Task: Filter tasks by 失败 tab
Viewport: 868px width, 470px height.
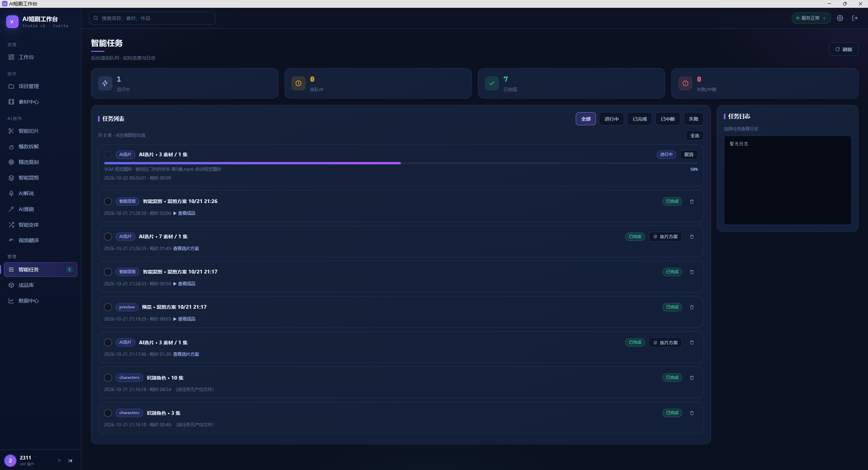Action: click(693, 119)
